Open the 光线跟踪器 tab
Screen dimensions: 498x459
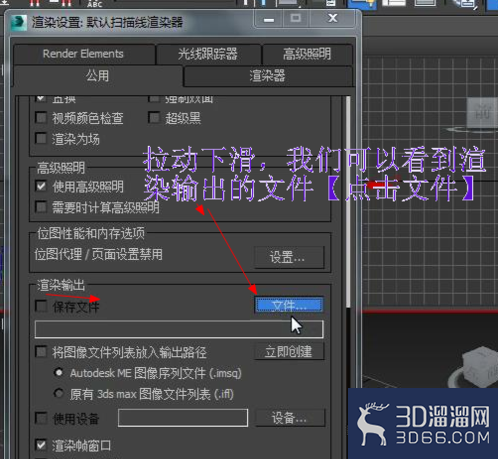[208, 54]
